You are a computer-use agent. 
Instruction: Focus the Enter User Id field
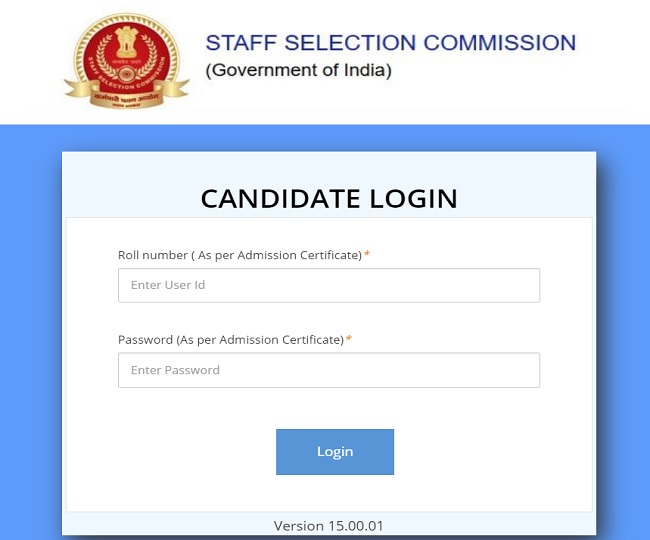click(x=328, y=285)
